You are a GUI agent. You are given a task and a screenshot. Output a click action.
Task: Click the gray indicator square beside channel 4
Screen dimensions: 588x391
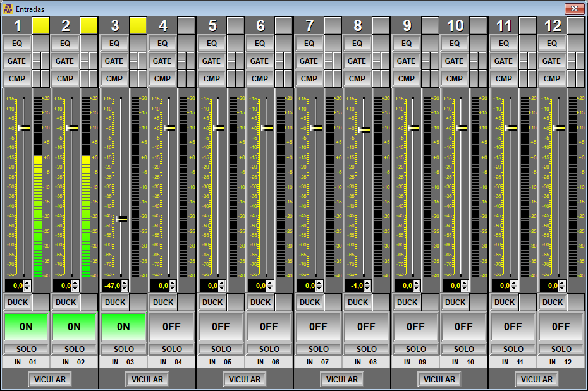pos(186,25)
